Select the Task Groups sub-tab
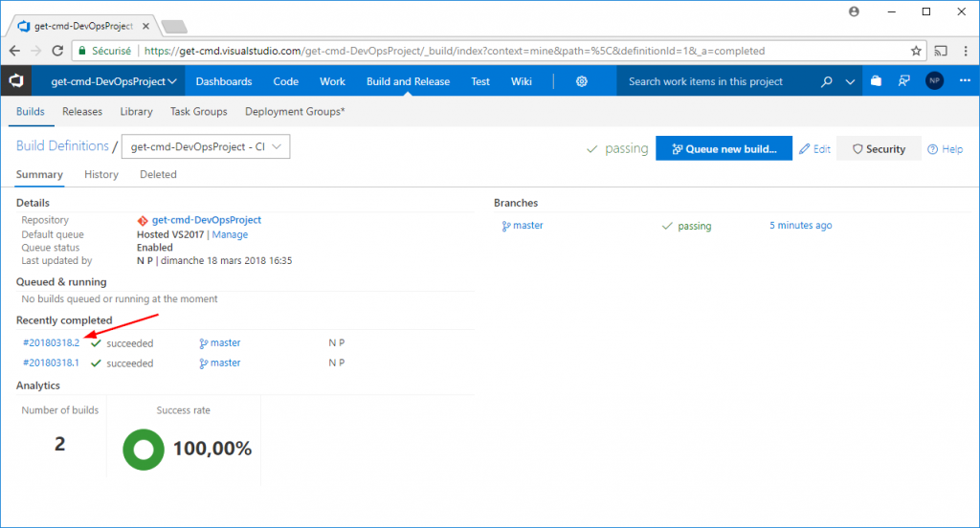980x528 pixels. 199,111
